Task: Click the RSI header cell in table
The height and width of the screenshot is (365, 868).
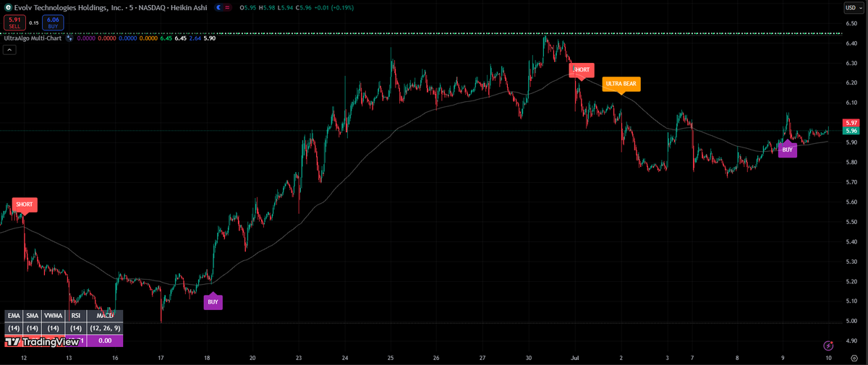Action: click(76, 316)
